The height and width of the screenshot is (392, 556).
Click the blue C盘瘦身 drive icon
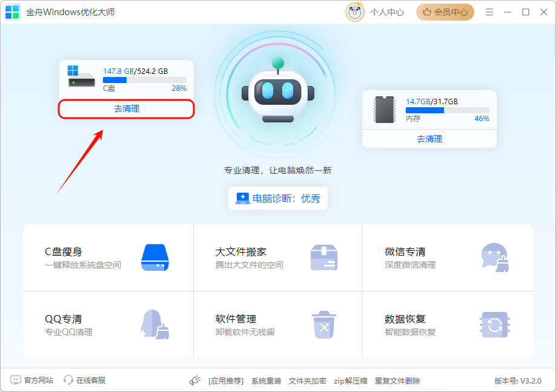pyautogui.click(x=155, y=257)
